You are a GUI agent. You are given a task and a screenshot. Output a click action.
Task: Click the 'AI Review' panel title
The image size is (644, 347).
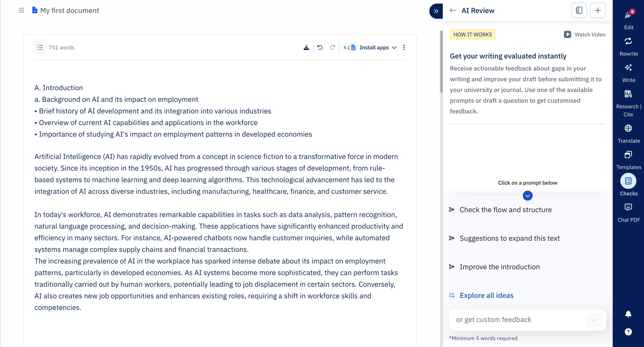[478, 10]
